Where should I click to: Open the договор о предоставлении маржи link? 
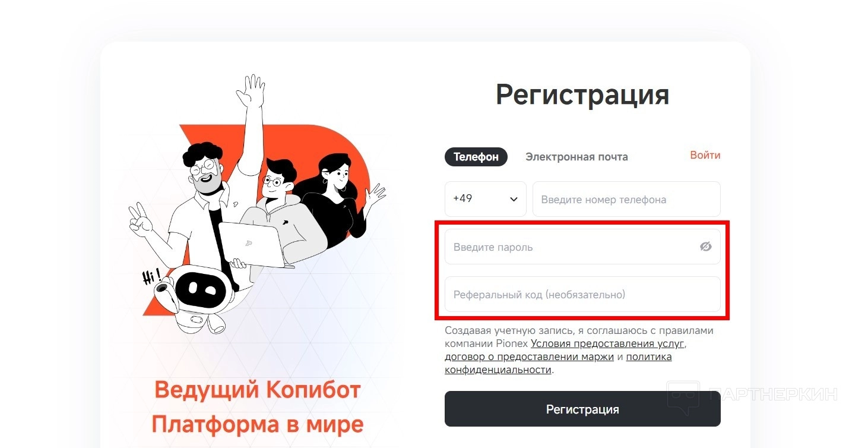(x=529, y=356)
